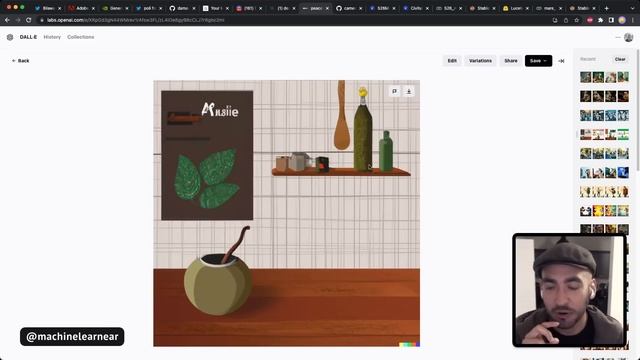Generate Variations of the image
The width and height of the screenshot is (640, 360).
(480, 61)
